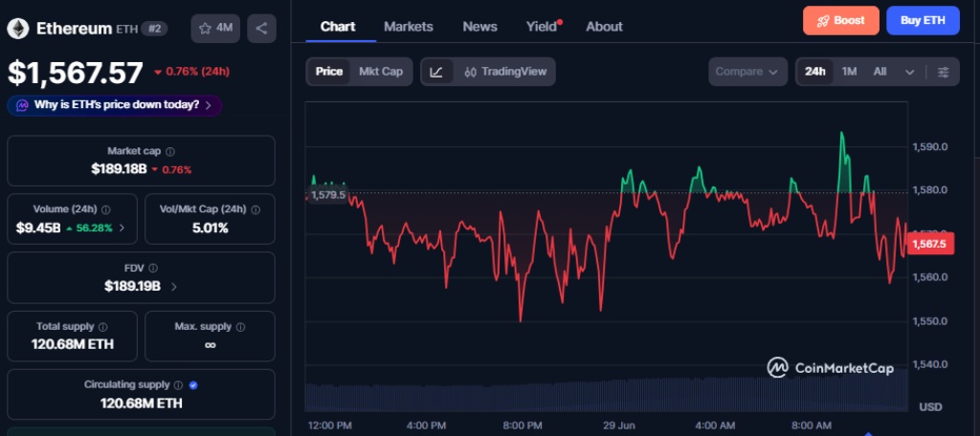This screenshot has height=436, width=980.
Task: Click the $189.19B FDV value
Action: (132, 287)
